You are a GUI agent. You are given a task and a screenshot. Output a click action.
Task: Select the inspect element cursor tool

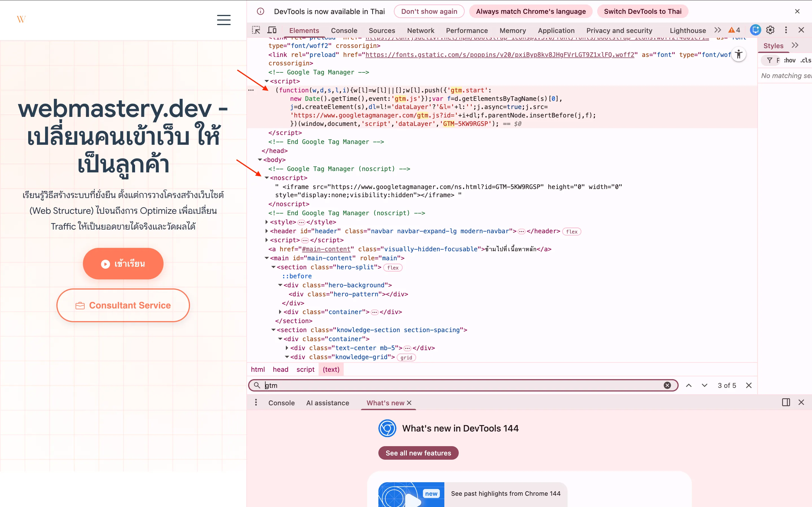(x=256, y=30)
